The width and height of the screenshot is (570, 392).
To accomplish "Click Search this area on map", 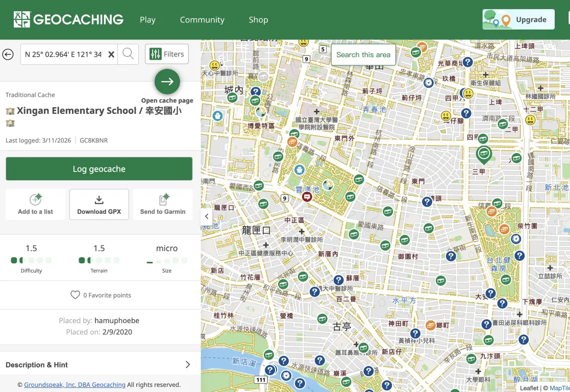I will (x=363, y=55).
